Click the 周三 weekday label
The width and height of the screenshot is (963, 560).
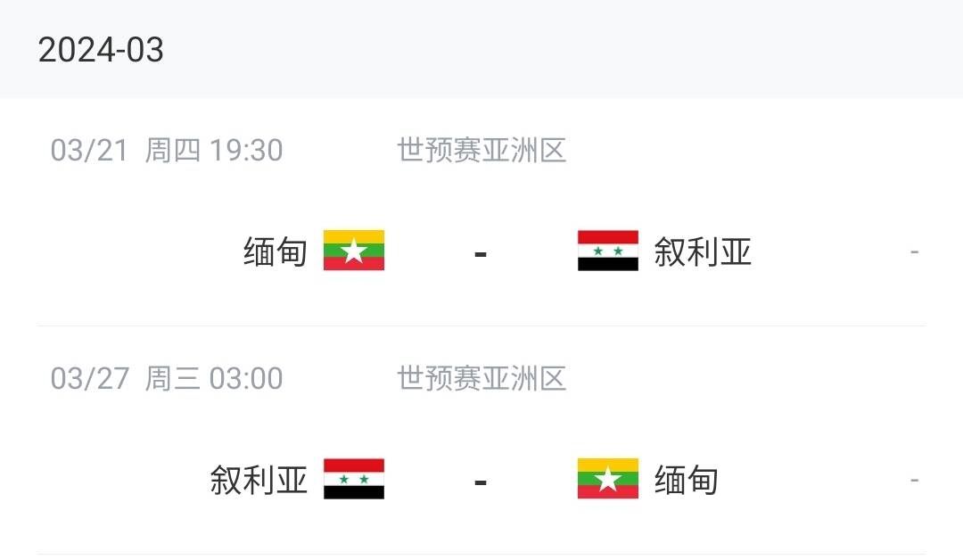(x=173, y=379)
